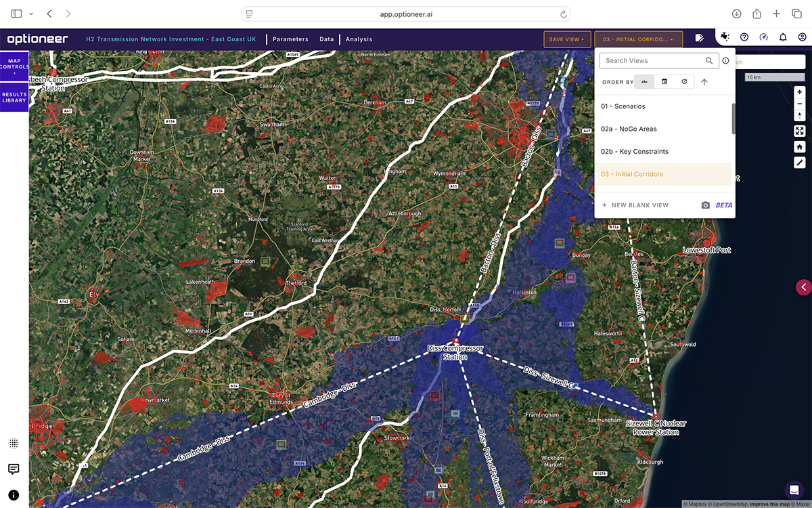Viewport: 812px width, 508px height.
Task: Return map to home extent
Action: pyautogui.click(x=800, y=147)
